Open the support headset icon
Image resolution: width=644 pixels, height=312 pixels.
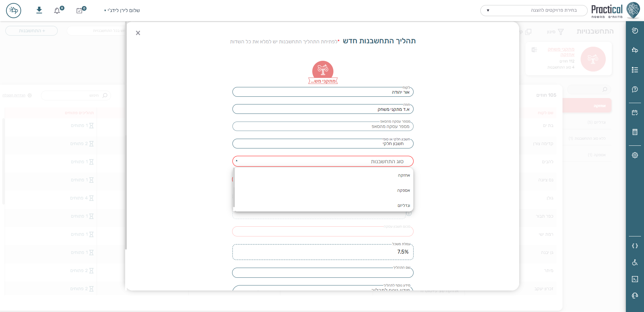(635, 296)
